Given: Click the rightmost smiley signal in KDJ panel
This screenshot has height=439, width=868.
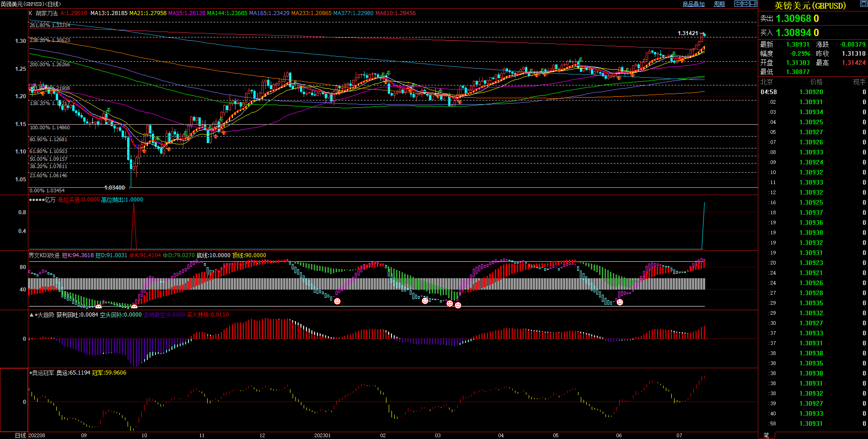Looking at the screenshot, I should (x=620, y=302).
